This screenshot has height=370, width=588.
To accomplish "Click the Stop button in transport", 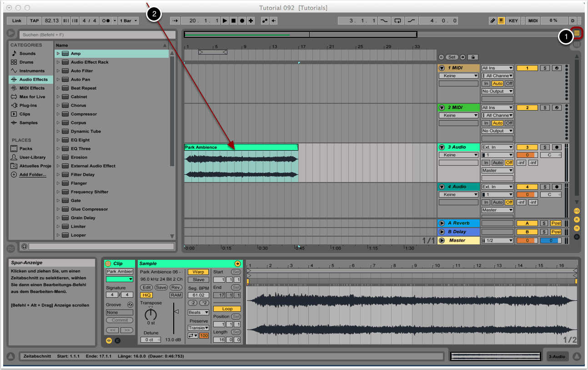I will coord(233,20).
